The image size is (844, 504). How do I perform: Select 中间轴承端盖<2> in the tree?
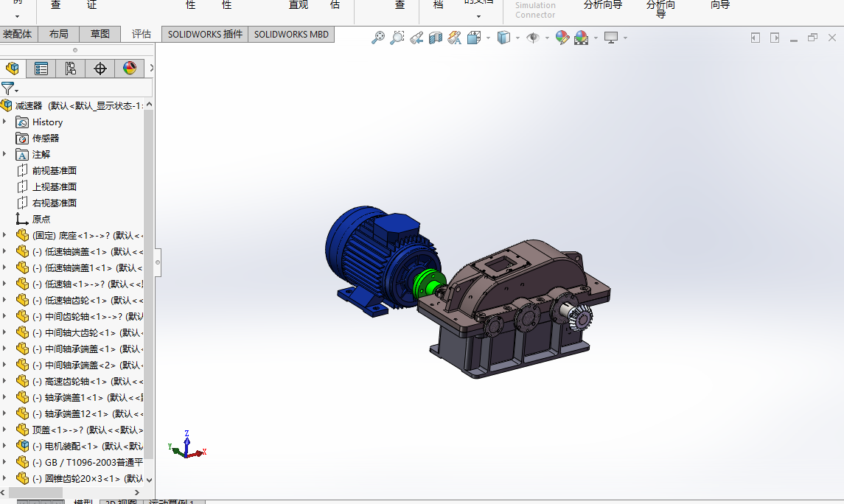[x=88, y=365]
